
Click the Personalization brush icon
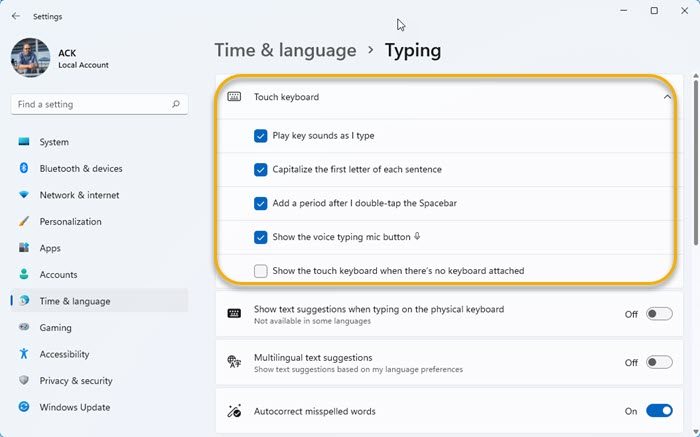pyautogui.click(x=24, y=221)
